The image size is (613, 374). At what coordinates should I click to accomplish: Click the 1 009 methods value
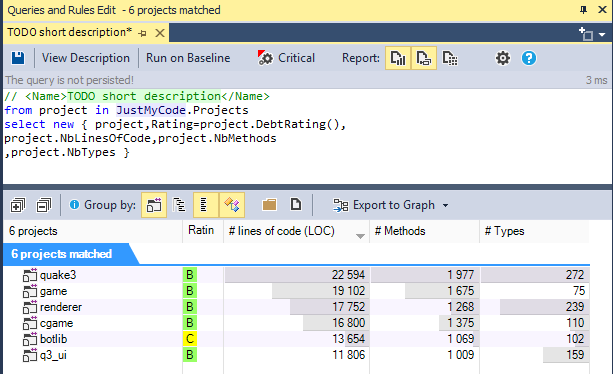[461, 355]
